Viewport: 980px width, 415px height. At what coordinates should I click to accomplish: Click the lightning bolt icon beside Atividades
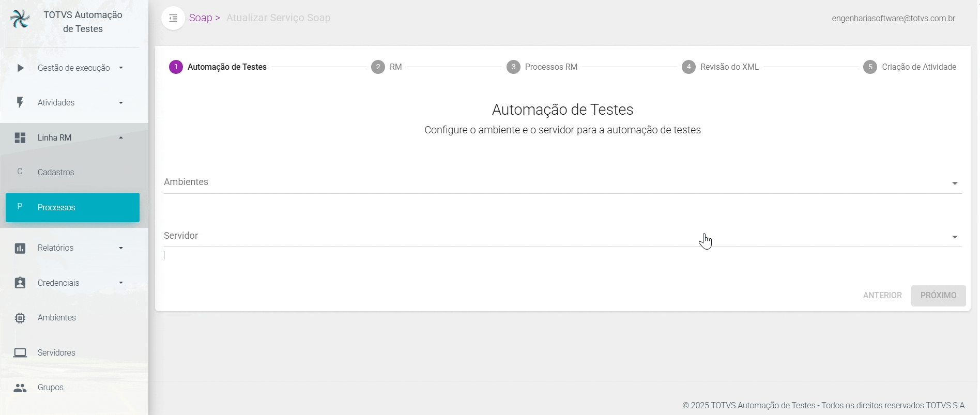point(20,102)
